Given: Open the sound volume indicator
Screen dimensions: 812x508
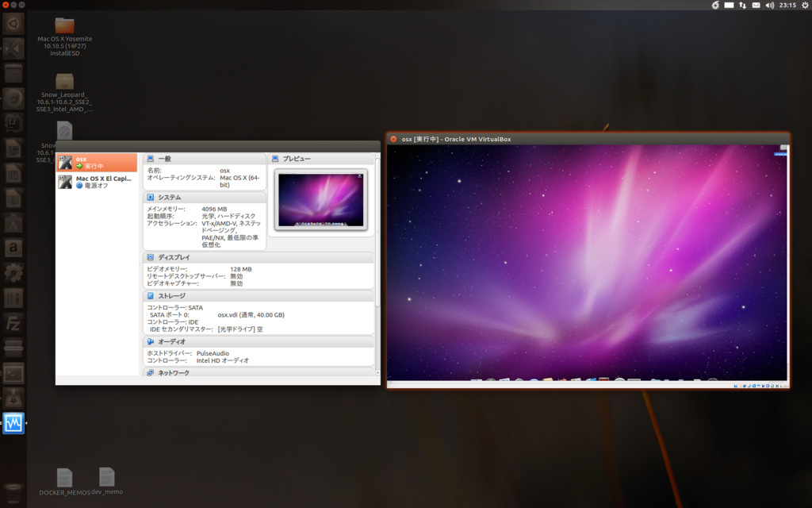Looking at the screenshot, I should coord(769,6).
